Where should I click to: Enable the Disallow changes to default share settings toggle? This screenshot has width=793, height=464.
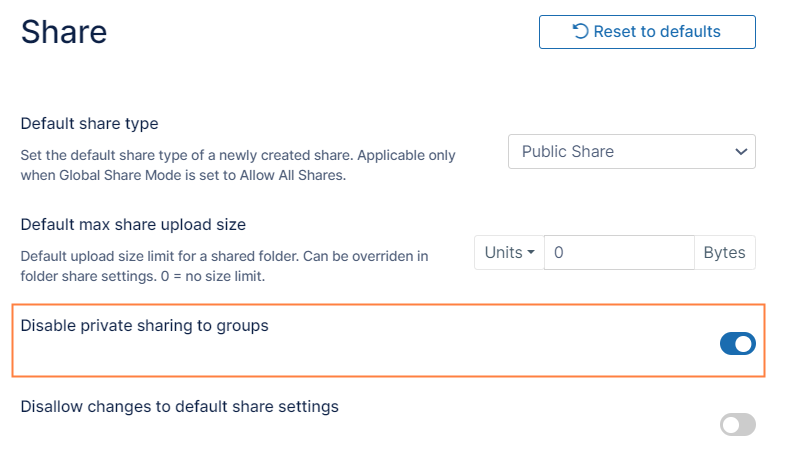(x=738, y=425)
